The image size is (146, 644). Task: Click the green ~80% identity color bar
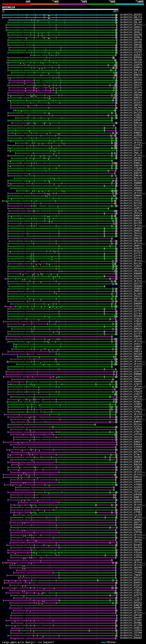(x=101, y=4)
